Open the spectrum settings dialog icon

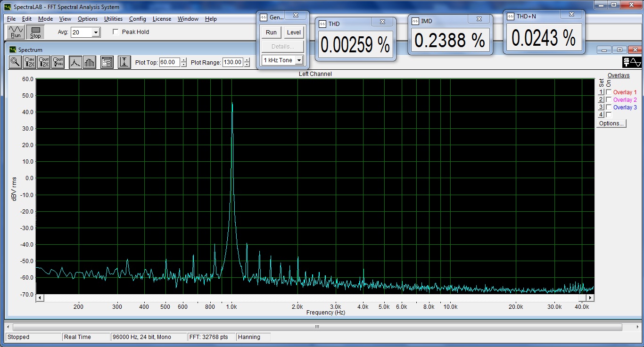(x=107, y=62)
